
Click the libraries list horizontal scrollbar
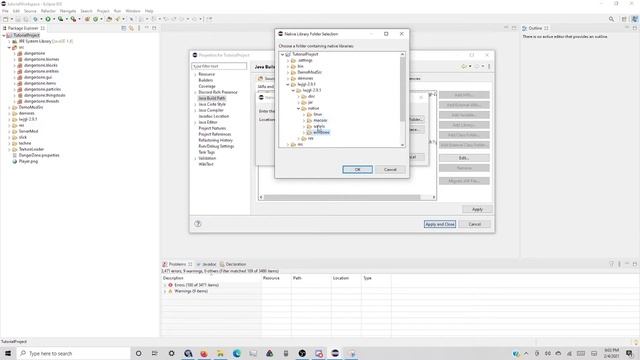coord(342,197)
